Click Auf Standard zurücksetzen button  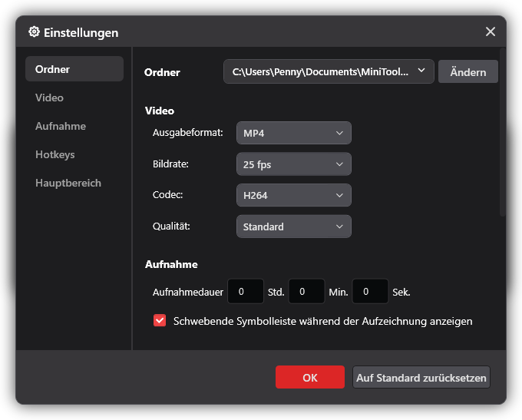point(421,377)
